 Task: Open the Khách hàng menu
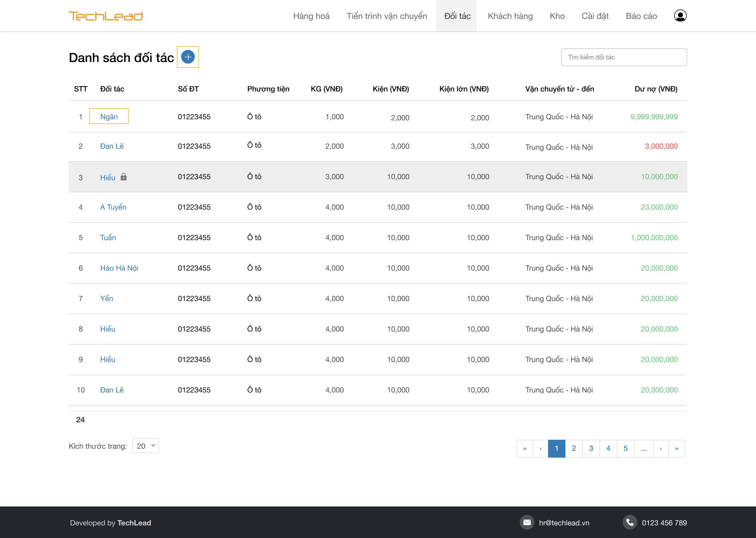[510, 16]
